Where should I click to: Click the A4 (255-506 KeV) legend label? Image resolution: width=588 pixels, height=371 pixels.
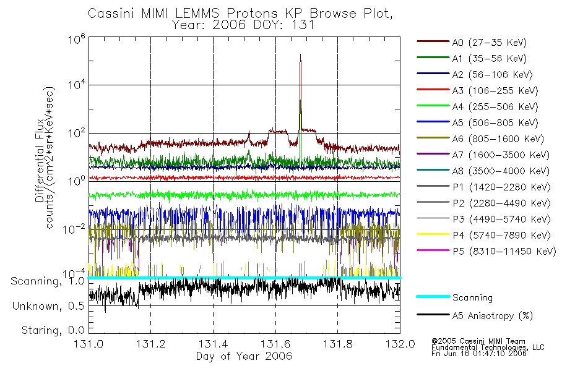pos(495,107)
